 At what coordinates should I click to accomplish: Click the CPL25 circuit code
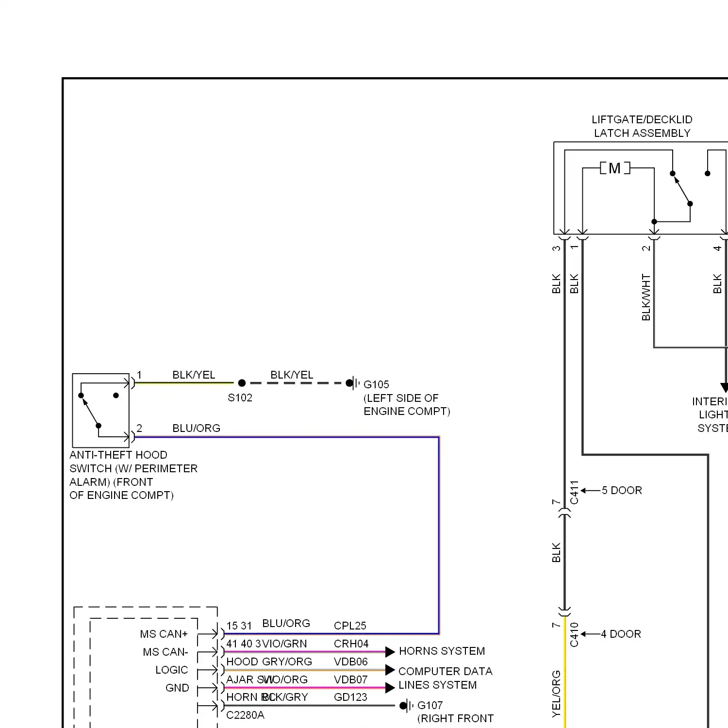(x=350, y=626)
